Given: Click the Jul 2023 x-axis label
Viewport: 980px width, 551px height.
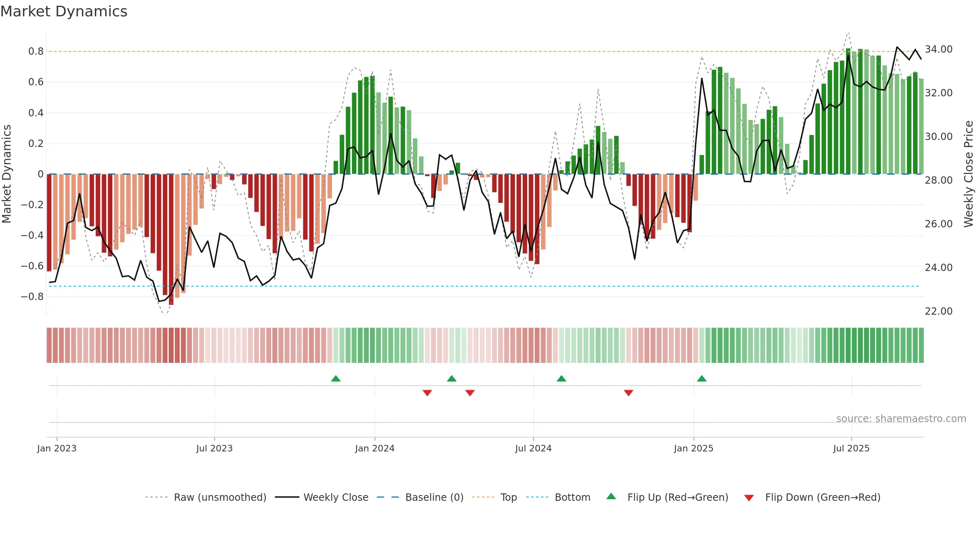Looking at the screenshot, I should (214, 448).
